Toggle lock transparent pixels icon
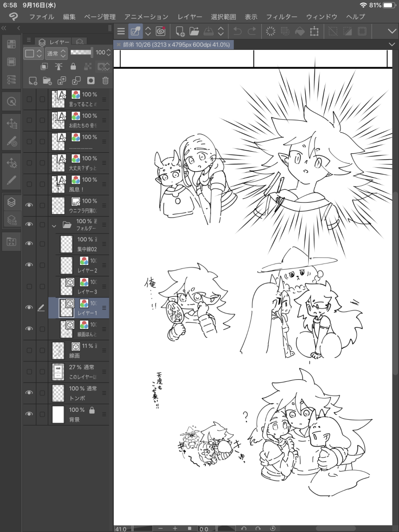The width and height of the screenshot is (399, 532). pos(88,66)
